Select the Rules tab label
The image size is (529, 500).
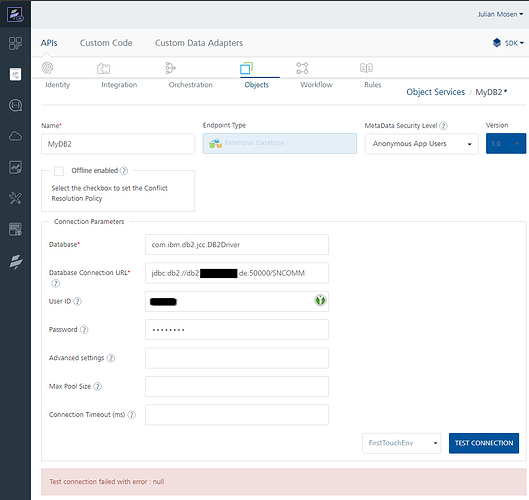(372, 85)
